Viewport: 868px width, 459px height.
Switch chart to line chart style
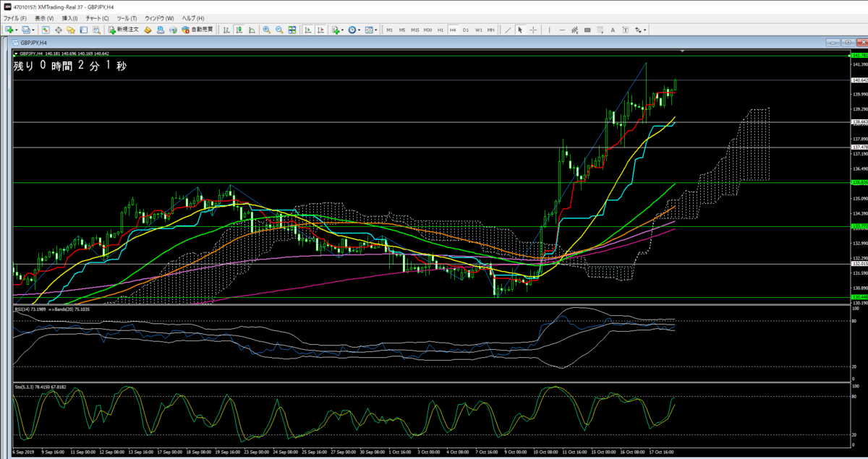tap(251, 30)
